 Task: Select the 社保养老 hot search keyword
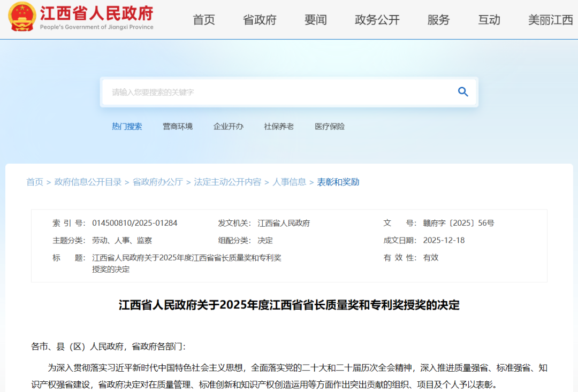point(279,126)
